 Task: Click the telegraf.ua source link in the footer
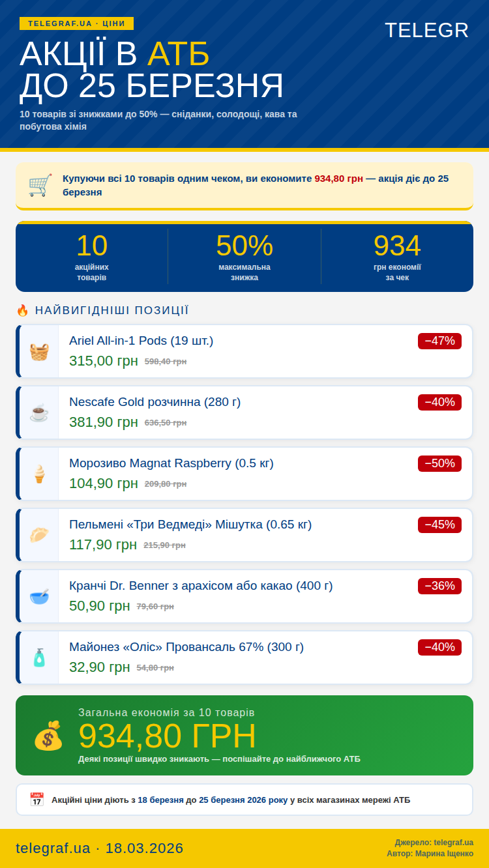tap(453, 843)
